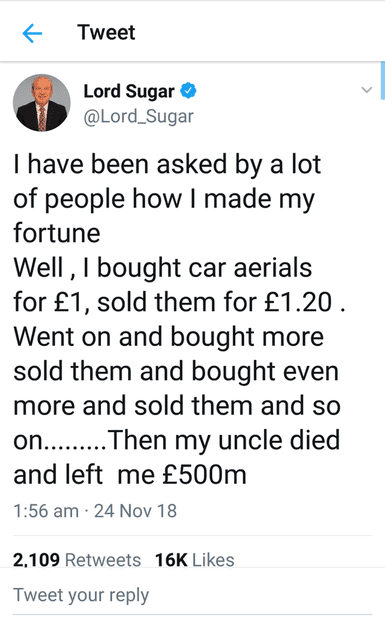385x620 pixels.
Task: Open the @Lord_Sugar handle link
Action: [138, 117]
